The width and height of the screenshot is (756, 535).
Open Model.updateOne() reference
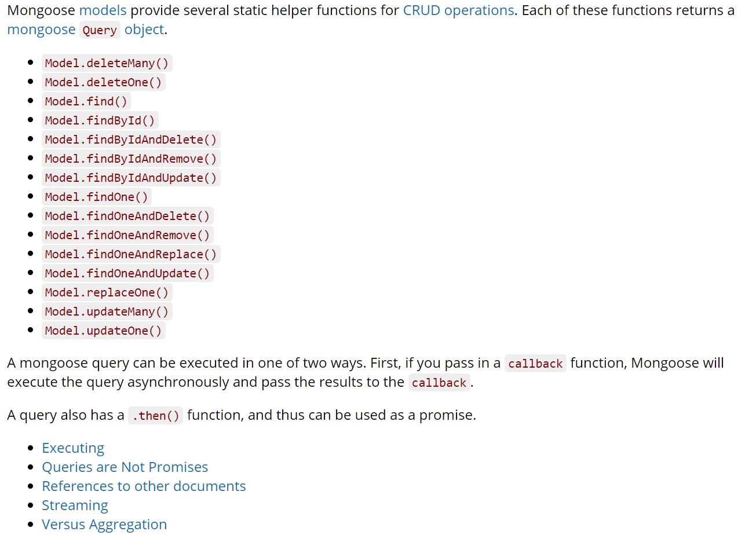(104, 331)
